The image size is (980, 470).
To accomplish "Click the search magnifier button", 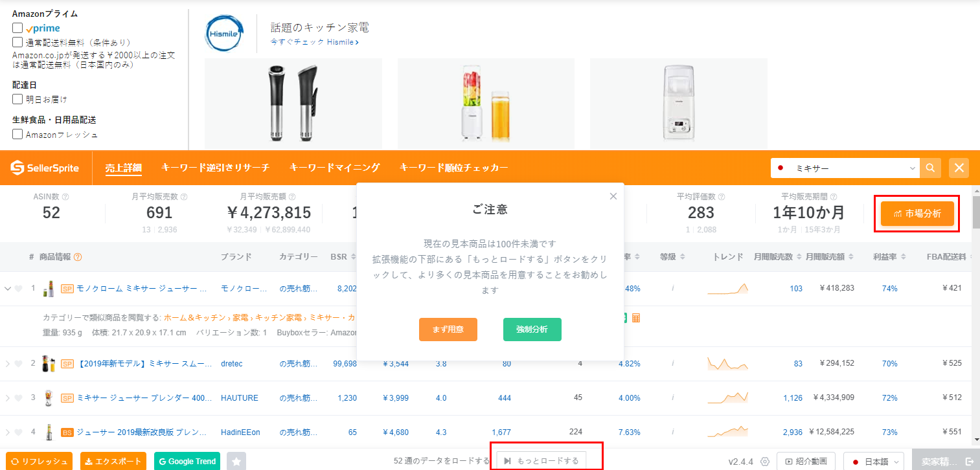I will (x=930, y=168).
